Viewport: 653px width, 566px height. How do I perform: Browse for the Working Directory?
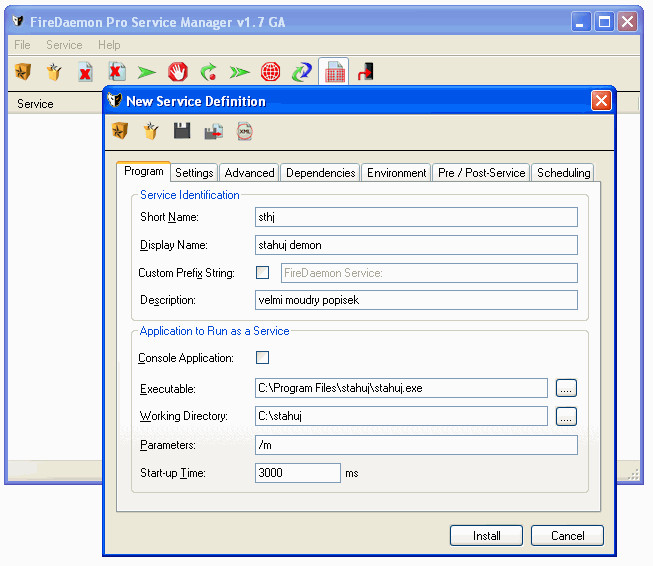[x=566, y=416]
